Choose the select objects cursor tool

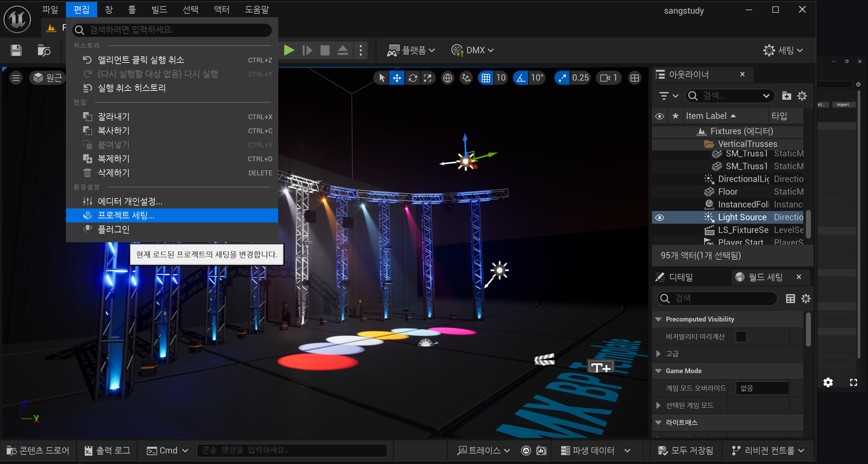(382, 78)
